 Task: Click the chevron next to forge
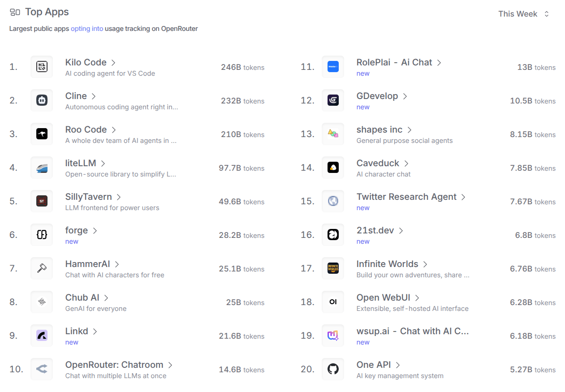point(95,231)
